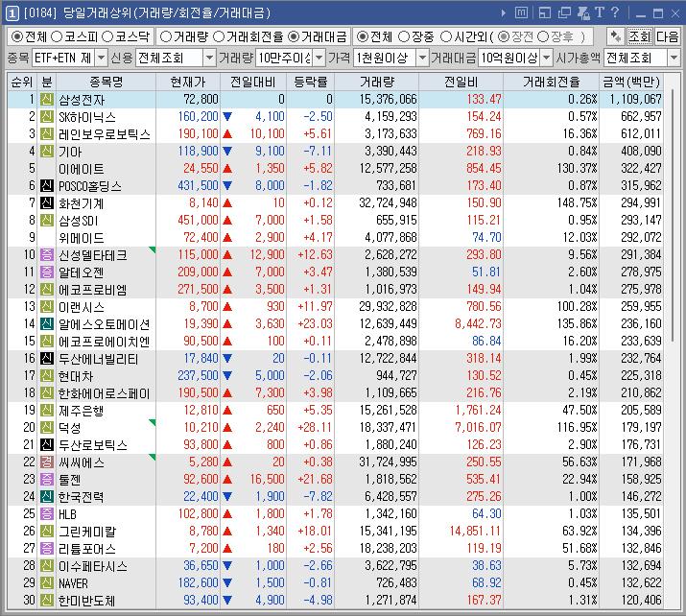This screenshot has height=616, width=686.
Task: Sort by the 종목명 column header
Action: 106,82
